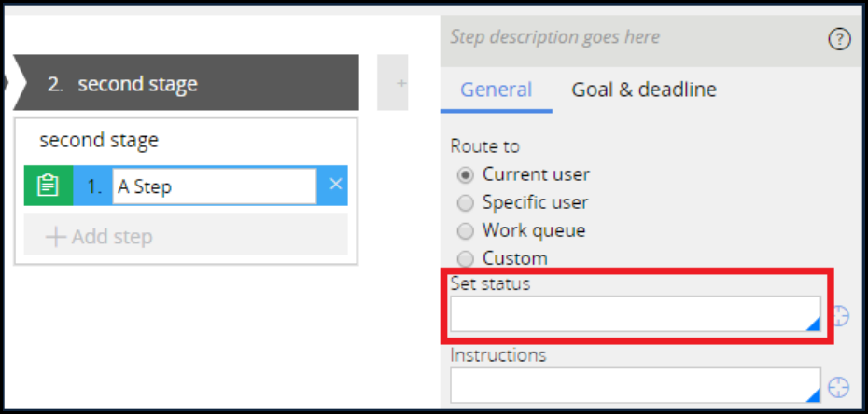Expand the Set status dropdown arrow
Image resolution: width=868 pixels, height=414 pixels.
tap(813, 324)
